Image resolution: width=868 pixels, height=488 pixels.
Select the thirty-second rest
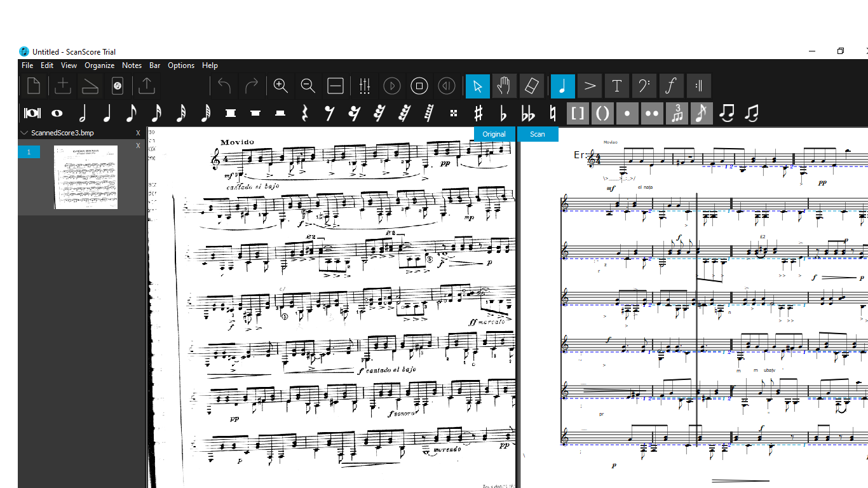pos(379,113)
